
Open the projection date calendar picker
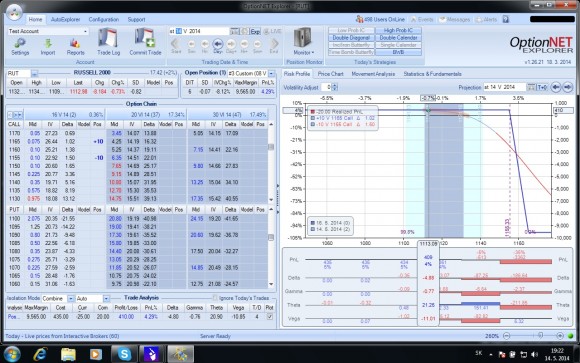(531, 87)
